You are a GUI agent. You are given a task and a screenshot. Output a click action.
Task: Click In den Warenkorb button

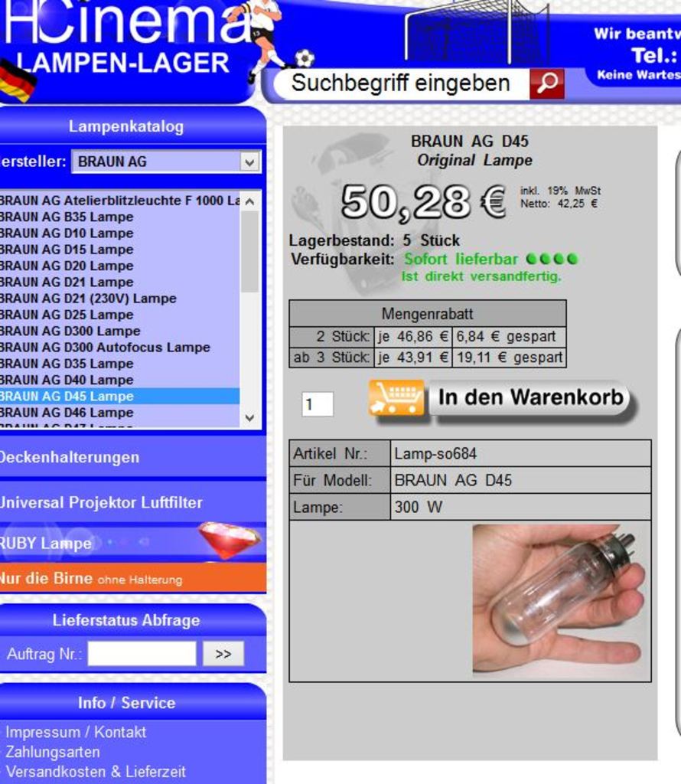coord(530,398)
